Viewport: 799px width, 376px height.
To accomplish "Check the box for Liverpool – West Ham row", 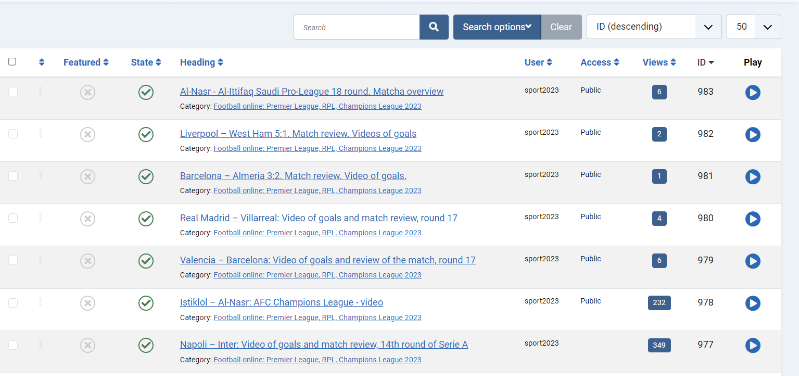I will [x=13, y=134].
